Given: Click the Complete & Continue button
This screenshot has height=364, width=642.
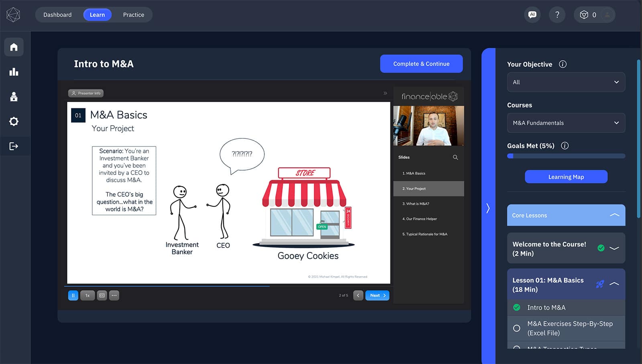Looking at the screenshot, I should click(x=421, y=63).
